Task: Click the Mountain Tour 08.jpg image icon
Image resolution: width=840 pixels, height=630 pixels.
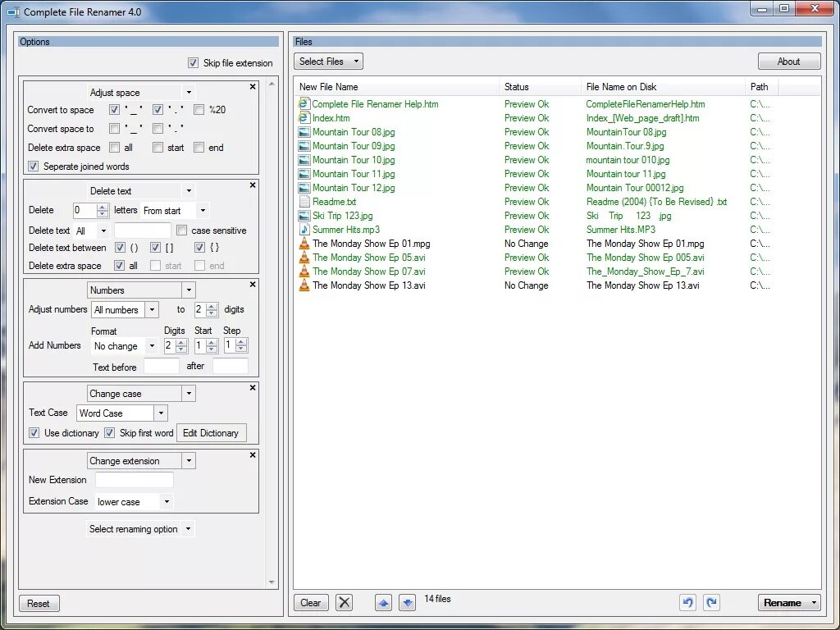Action: coord(304,132)
